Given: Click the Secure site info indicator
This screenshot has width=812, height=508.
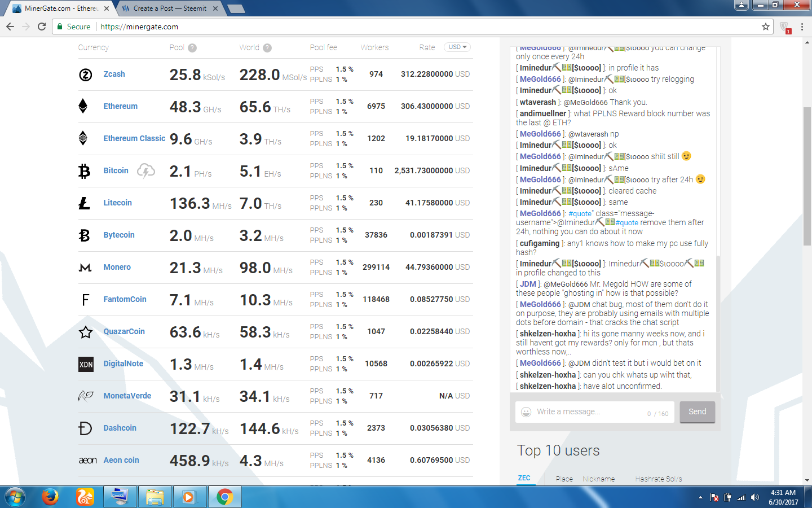Looking at the screenshot, I should [x=74, y=27].
